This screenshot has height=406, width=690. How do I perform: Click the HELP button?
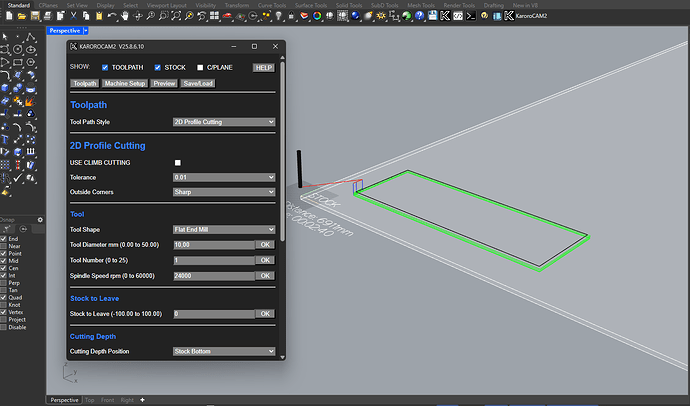click(x=264, y=67)
